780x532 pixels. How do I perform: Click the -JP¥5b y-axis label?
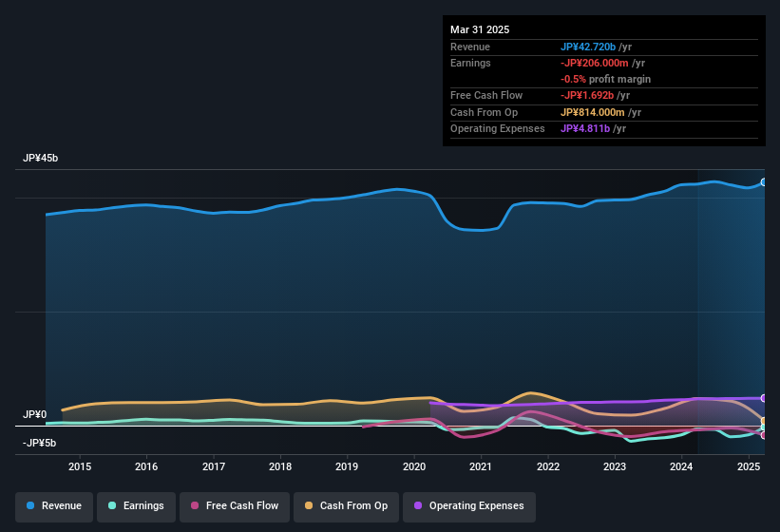[39, 443]
